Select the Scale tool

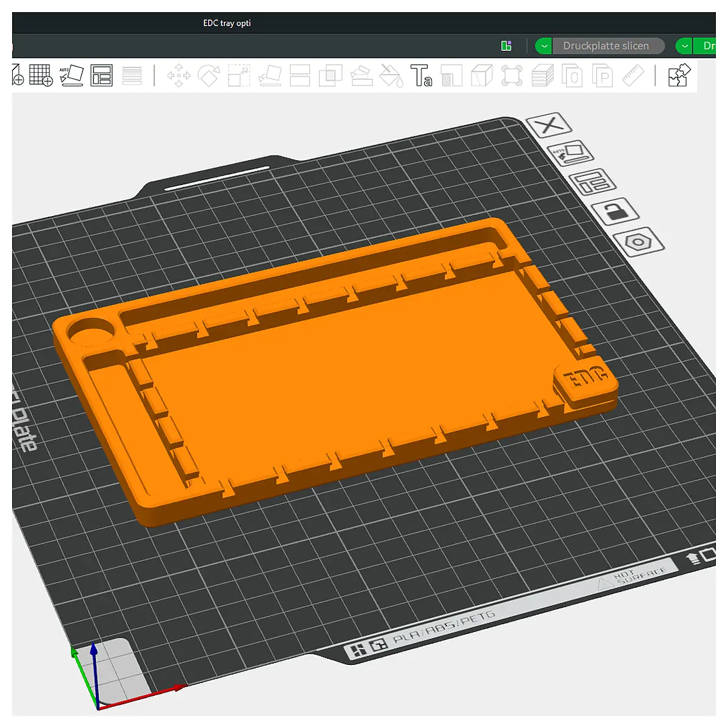point(239,76)
